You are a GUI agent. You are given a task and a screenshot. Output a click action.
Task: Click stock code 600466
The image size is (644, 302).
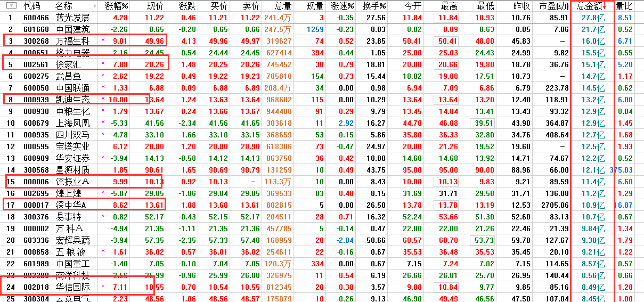(36, 18)
